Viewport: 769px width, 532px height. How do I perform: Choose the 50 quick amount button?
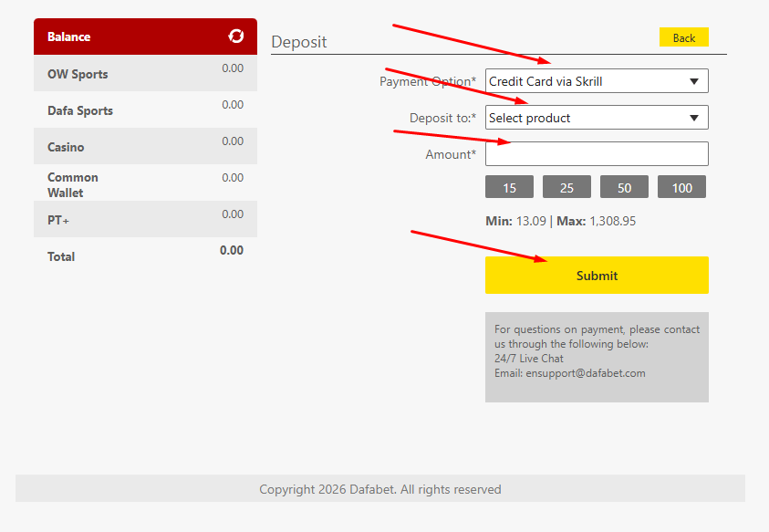click(624, 187)
